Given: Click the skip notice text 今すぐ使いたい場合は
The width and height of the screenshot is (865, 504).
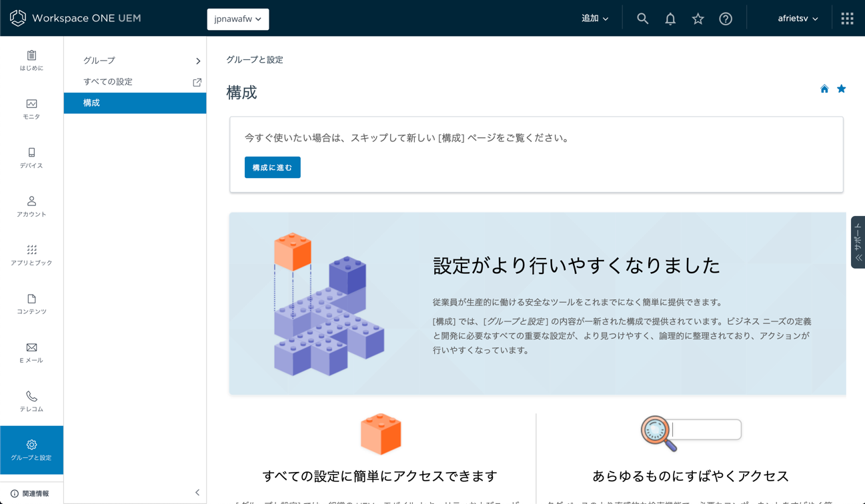Looking at the screenshot, I should click(407, 138).
